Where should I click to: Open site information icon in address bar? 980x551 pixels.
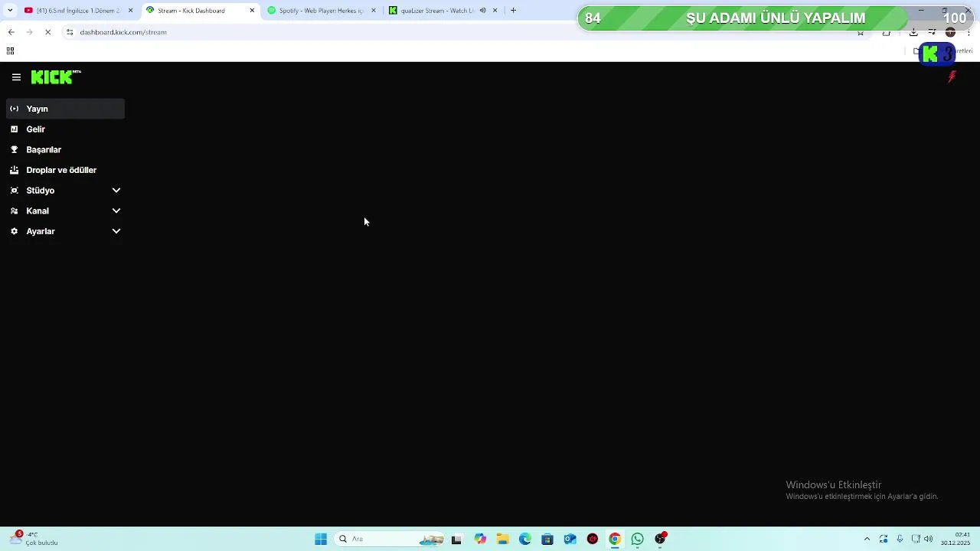pos(70,32)
